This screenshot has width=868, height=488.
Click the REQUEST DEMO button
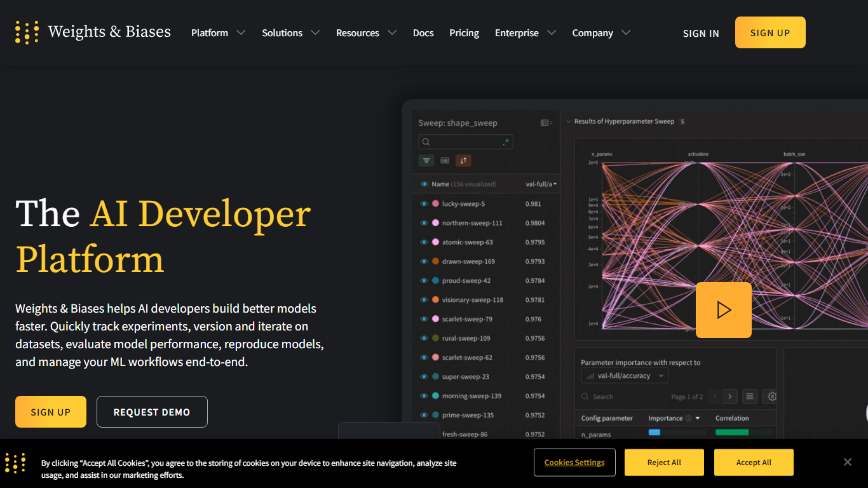[152, 412]
